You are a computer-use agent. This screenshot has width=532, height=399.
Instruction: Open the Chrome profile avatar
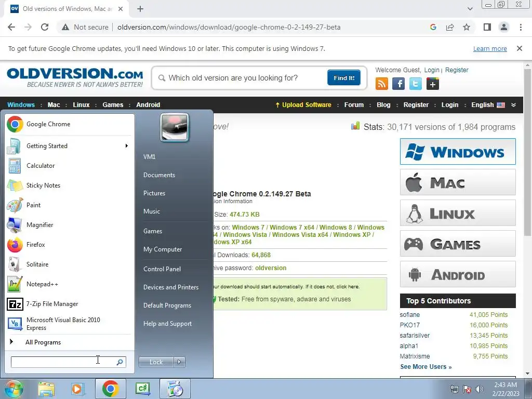pyautogui.click(x=504, y=27)
